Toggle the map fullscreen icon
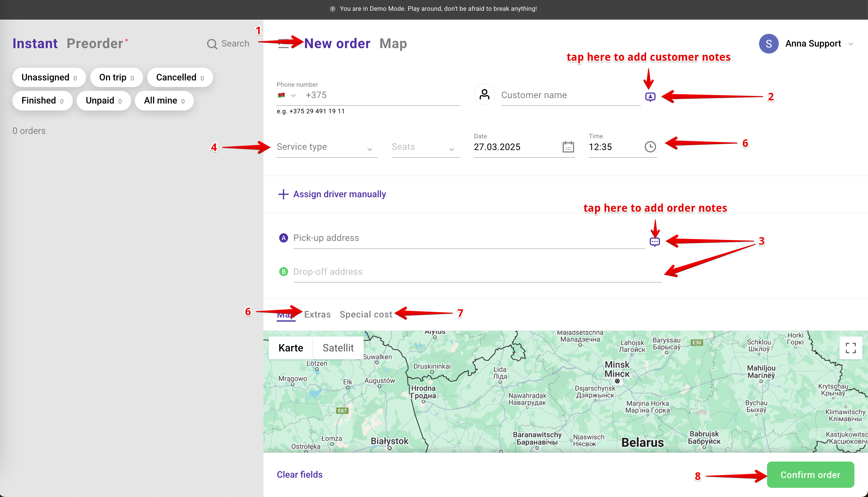The height and width of the screenshot is (497, 868). (x=850, y=348)
